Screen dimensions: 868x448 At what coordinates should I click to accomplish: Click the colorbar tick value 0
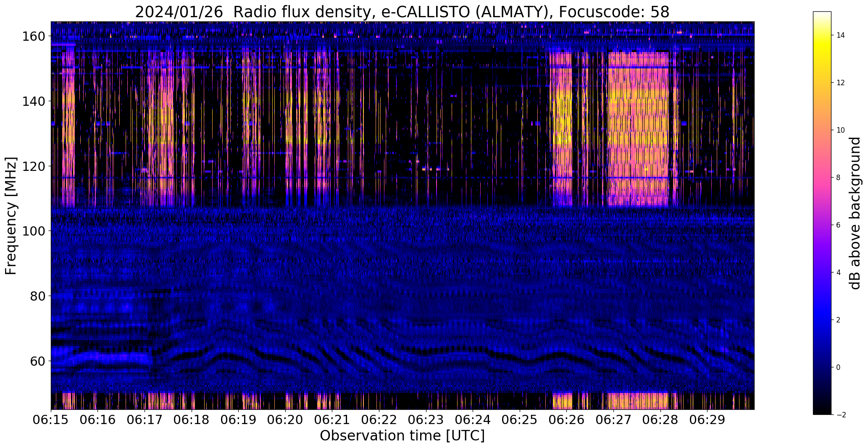[838, 367]
